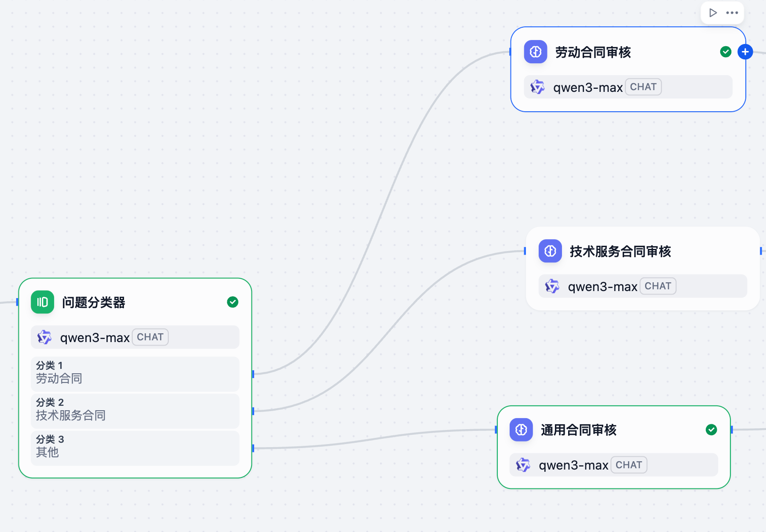Select the 通用合同审核 node title
This screenshot has width=766, height=532.
point(578,430)
